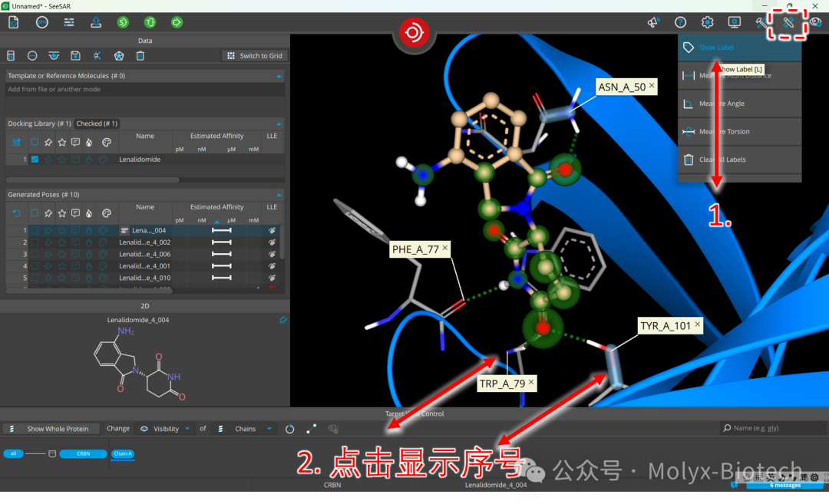This screenshot has height=504, width=829.
Task: Check the box for pose Lenalid...e_4_010
Action: (35, 278)
